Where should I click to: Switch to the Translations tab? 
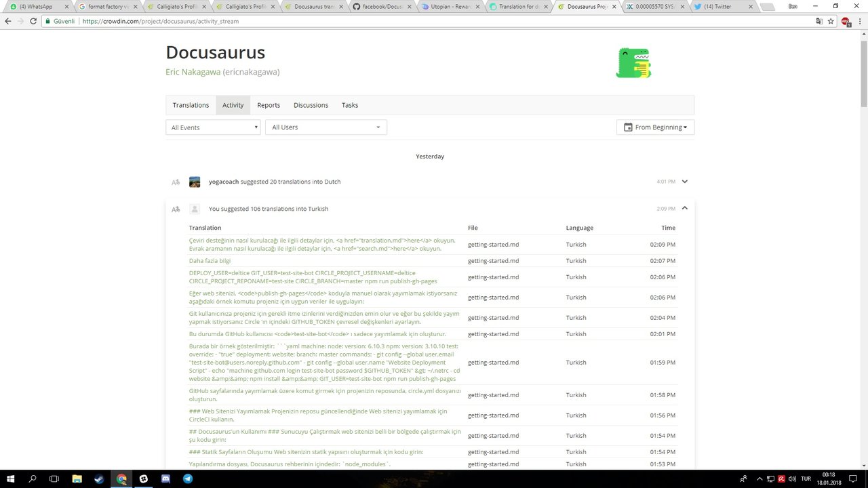191,105
